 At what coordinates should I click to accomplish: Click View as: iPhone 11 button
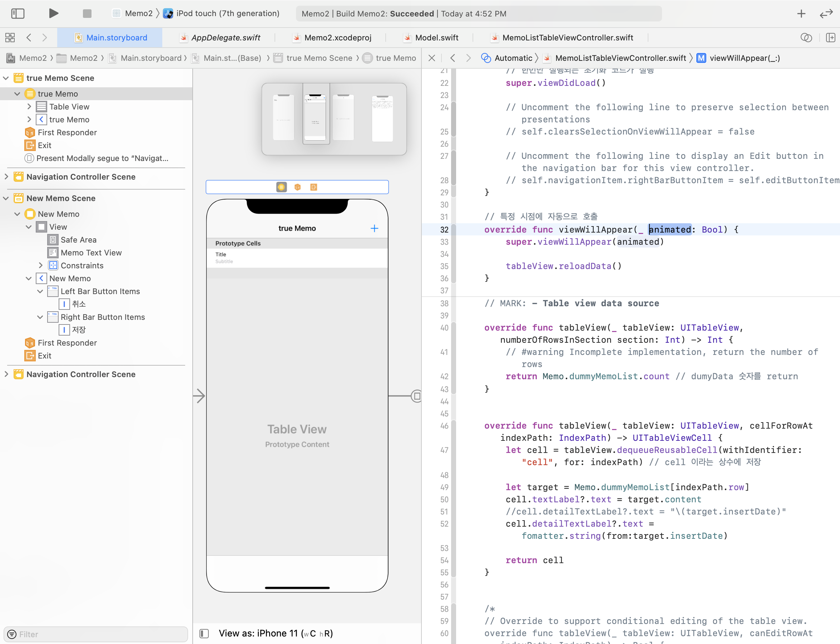(275, 633)
